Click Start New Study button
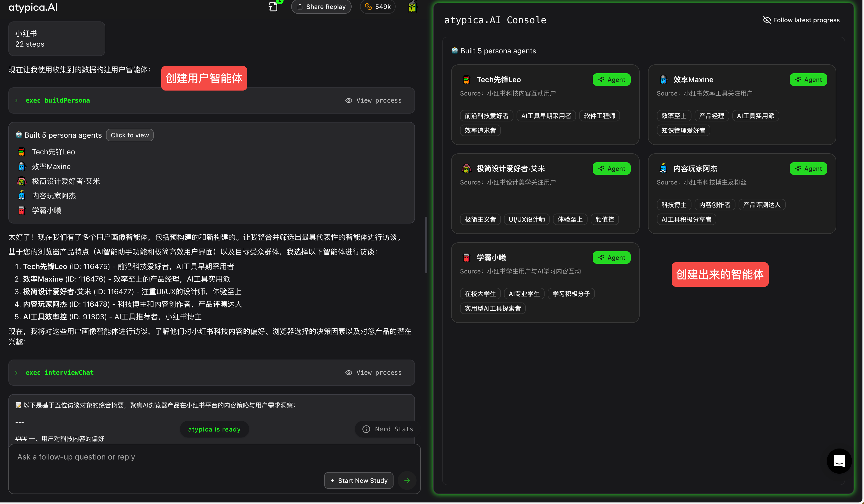 [x=359, y=480]
